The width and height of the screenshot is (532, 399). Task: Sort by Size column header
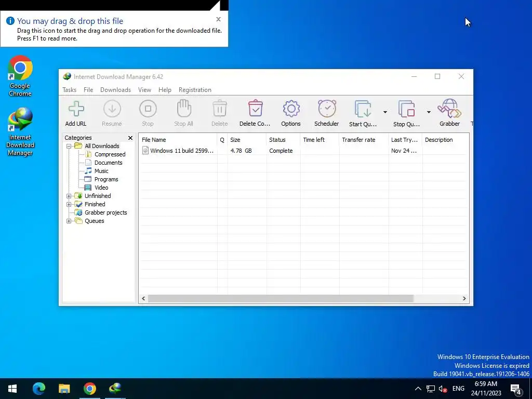click(x=247, y=140)
